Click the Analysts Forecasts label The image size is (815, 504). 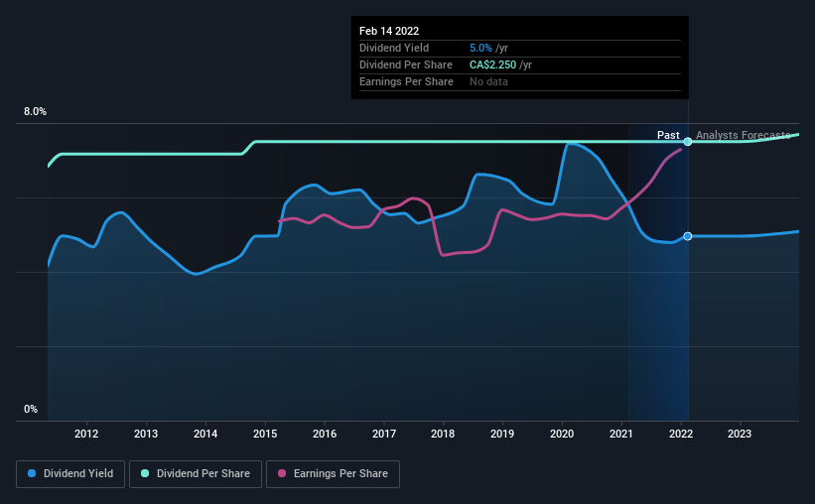pyautogui.click(x=744, y=135)
